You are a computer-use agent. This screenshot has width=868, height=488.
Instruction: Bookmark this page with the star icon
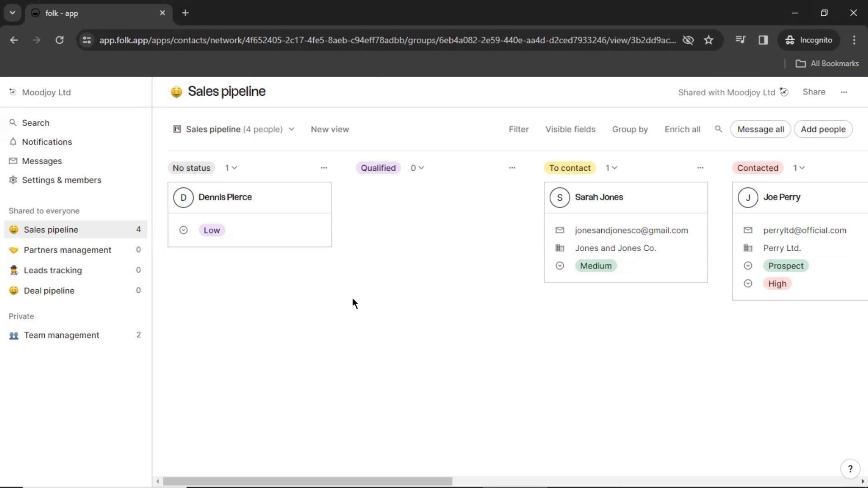708,40
